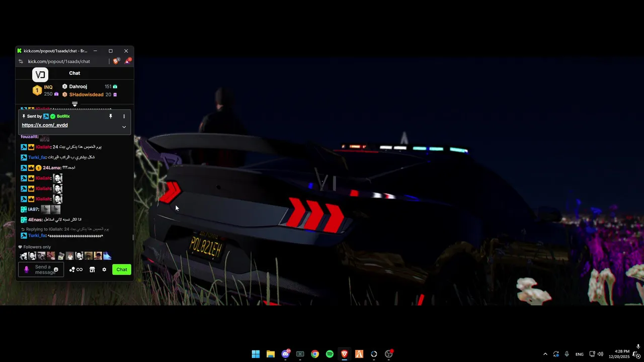Click the Followers only label
The image size is (644, 362).
point(37,247)
